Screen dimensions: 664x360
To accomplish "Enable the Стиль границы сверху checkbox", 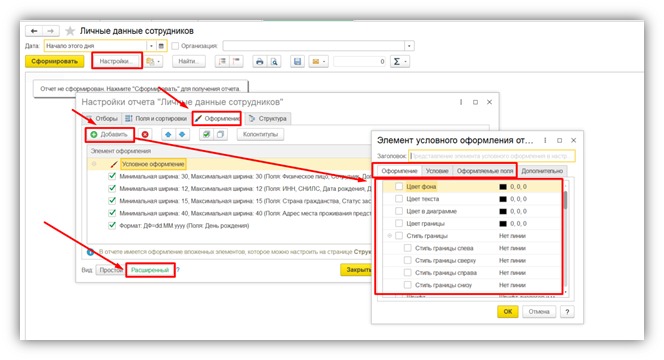I will coord(407,260).
